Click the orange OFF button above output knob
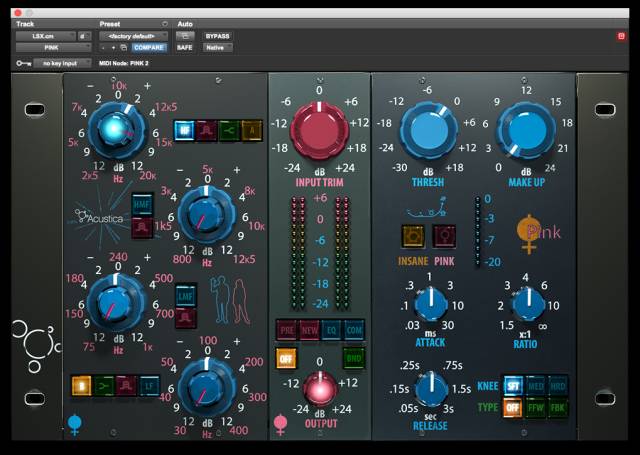Viewport: 640px width, 455px height. 286,358
